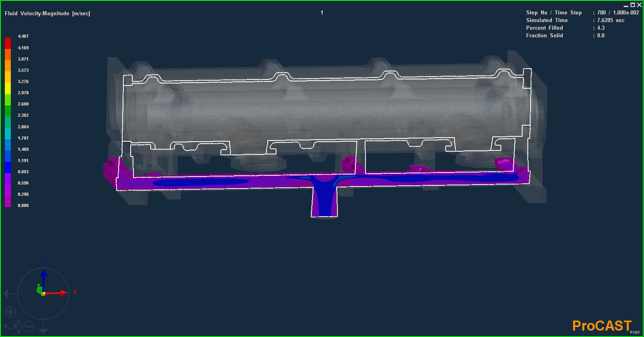Click the pan-left arrow navigation icon
Image resolution: width=644 pixels, height=337 pixels.
9,294
